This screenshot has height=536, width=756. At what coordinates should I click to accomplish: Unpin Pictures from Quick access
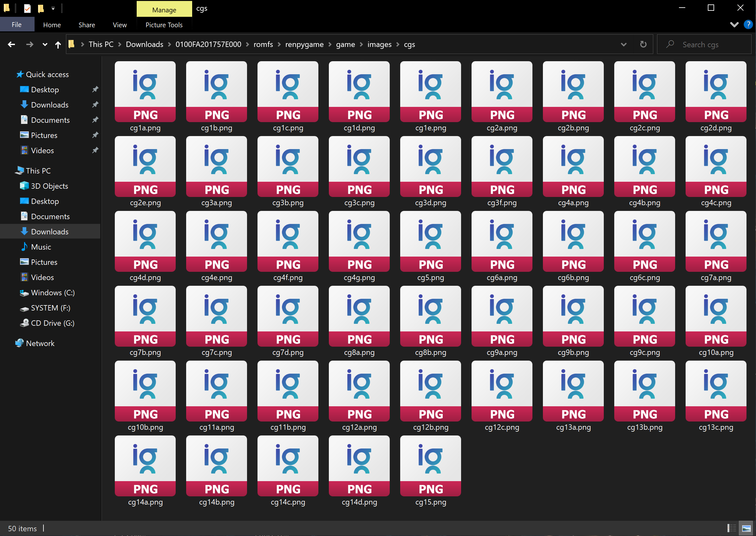tap(95, 135)
